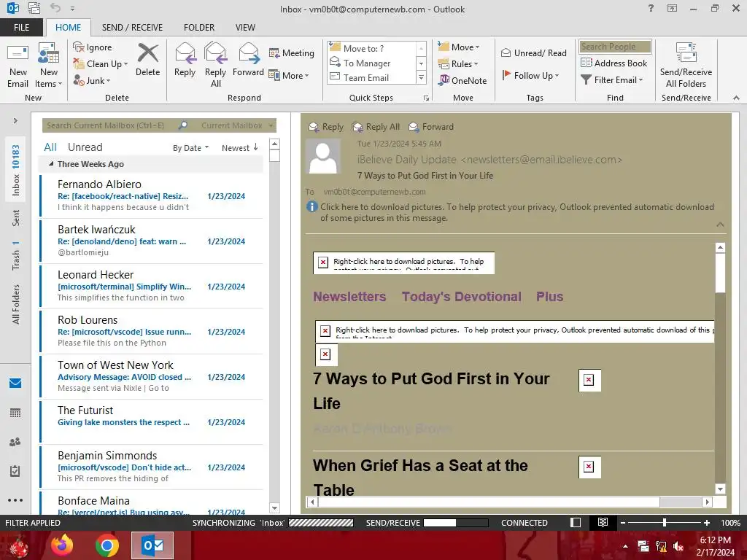Viewport: 747px width, 560px height.
Task: Open more navigation options
Action: (15, 500)
